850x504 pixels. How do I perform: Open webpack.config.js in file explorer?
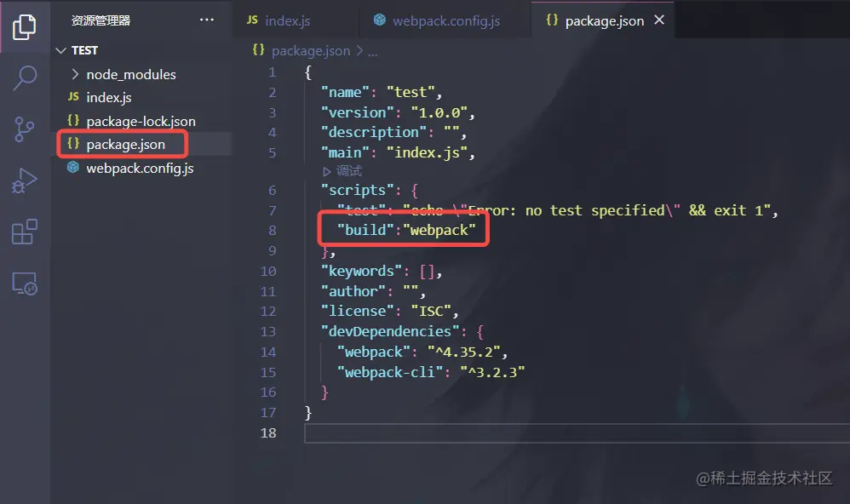(140, 169)
